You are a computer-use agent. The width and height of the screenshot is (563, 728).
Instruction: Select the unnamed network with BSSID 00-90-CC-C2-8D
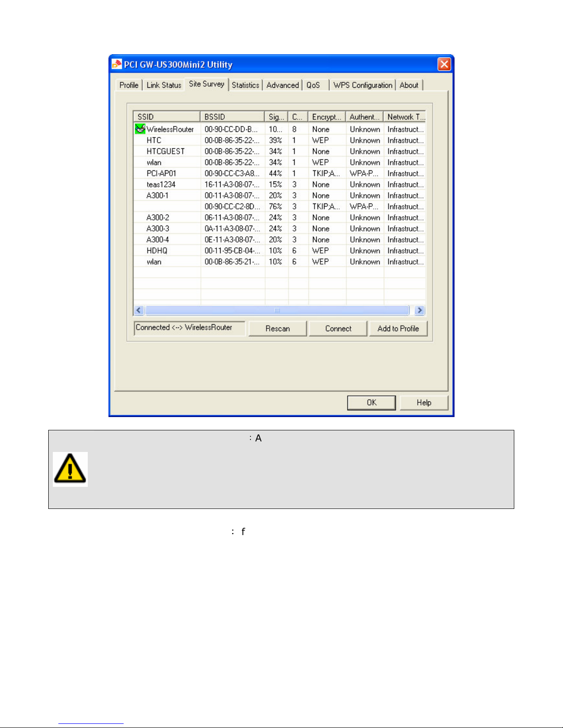pos(279,206)
